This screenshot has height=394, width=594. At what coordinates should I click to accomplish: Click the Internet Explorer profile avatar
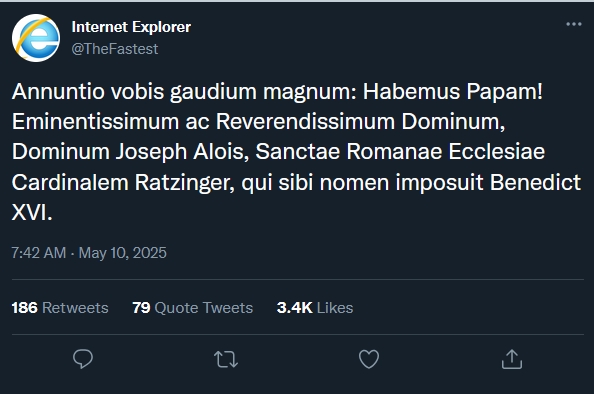(36, 38)
